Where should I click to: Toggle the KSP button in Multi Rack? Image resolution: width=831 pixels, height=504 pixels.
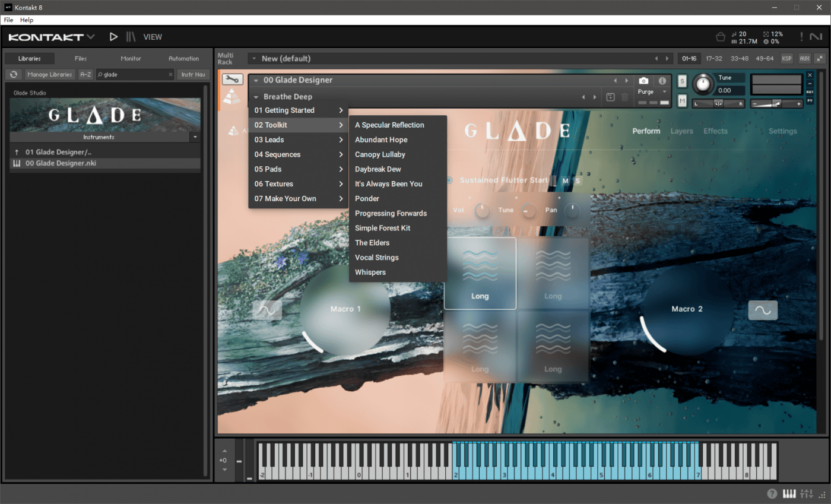click(x=786, y=59)
